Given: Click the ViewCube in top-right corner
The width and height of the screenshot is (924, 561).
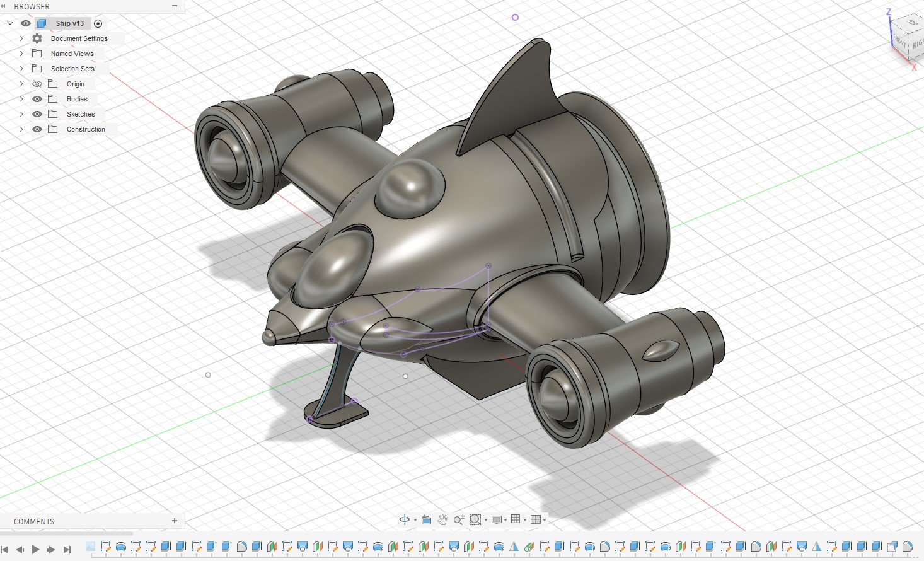Looking at the screenshot, I should (x=906, y=38).
